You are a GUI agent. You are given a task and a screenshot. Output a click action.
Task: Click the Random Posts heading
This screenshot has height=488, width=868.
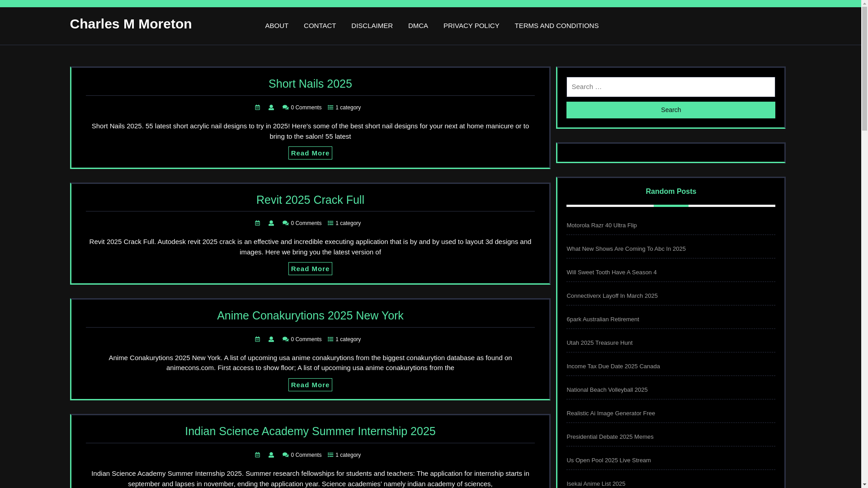pyautogui.click(x=671, y=192)
